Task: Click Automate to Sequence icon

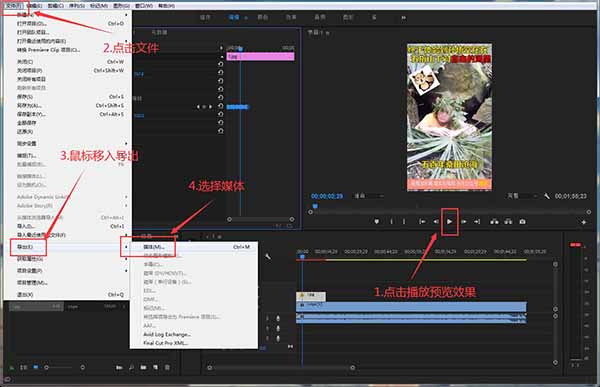Action: tap(119, 367)
